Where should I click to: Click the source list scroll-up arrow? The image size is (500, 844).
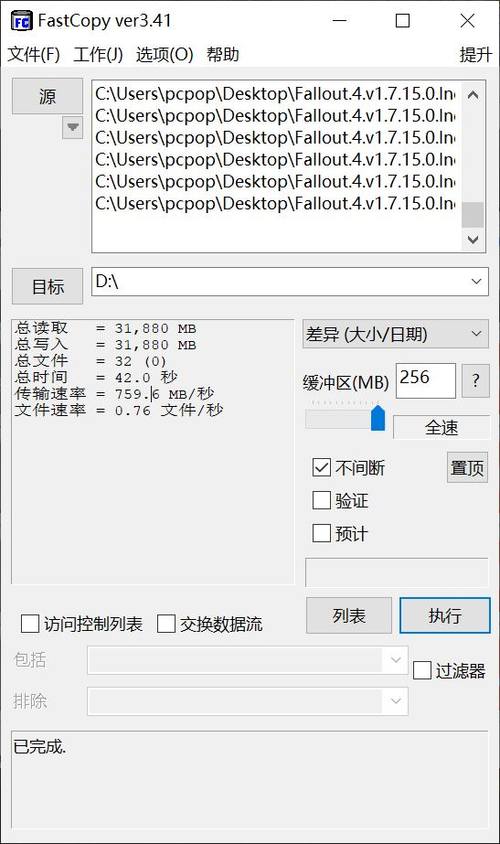(x=473, y=95)
